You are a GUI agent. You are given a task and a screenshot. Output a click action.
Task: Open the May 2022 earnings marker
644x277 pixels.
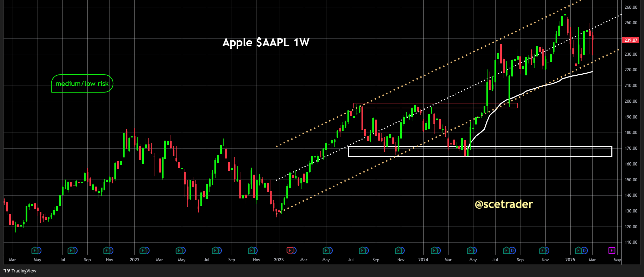[179, 250]
